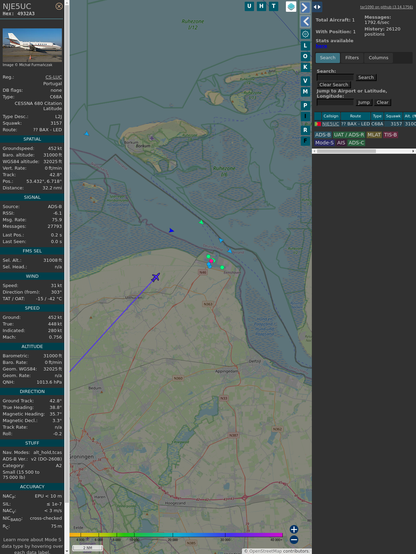Close the NJE5UC aircraft info panel

click(x=59, y=6)
